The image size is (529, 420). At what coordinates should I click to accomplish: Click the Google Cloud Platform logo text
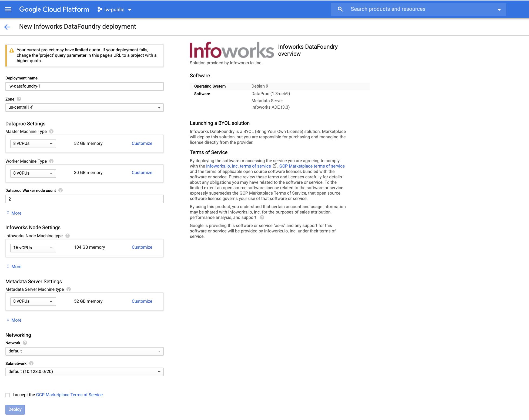[54, 9]
